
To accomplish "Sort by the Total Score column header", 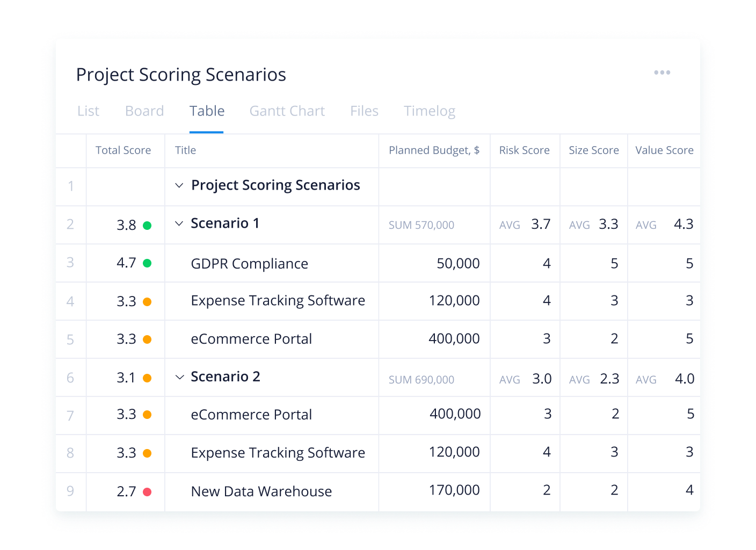I will [123, 150].
